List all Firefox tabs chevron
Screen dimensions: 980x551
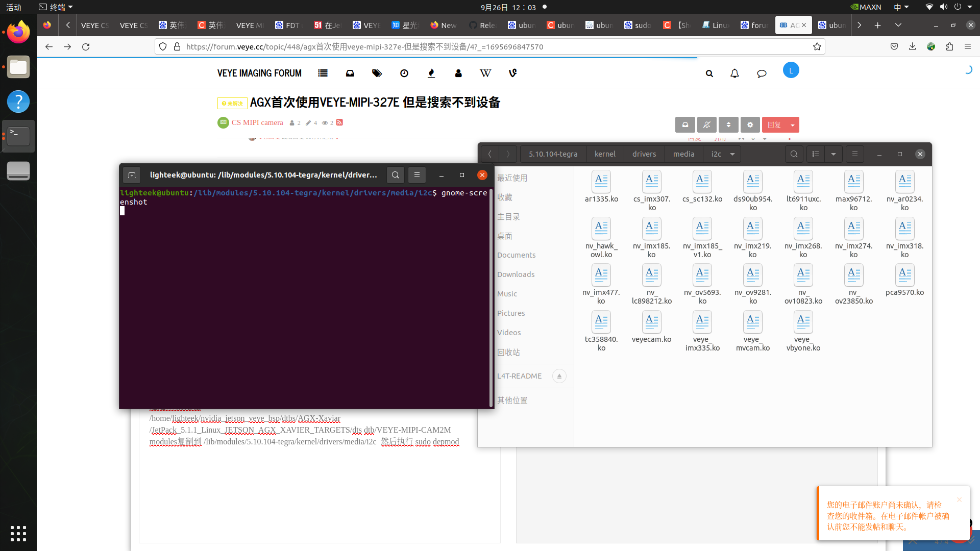pos(898,25)
